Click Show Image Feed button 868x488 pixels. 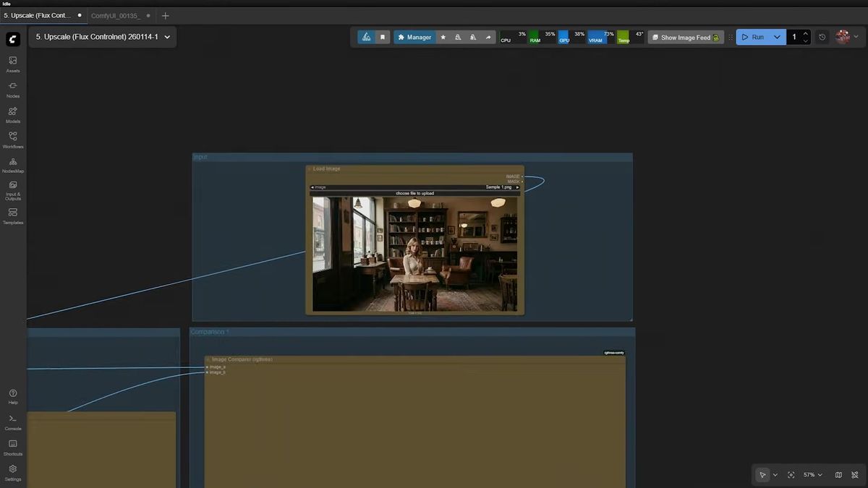(686, 37)
